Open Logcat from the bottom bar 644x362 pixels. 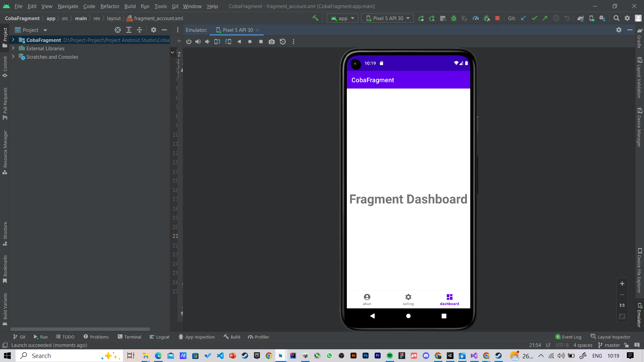point(160,337)
